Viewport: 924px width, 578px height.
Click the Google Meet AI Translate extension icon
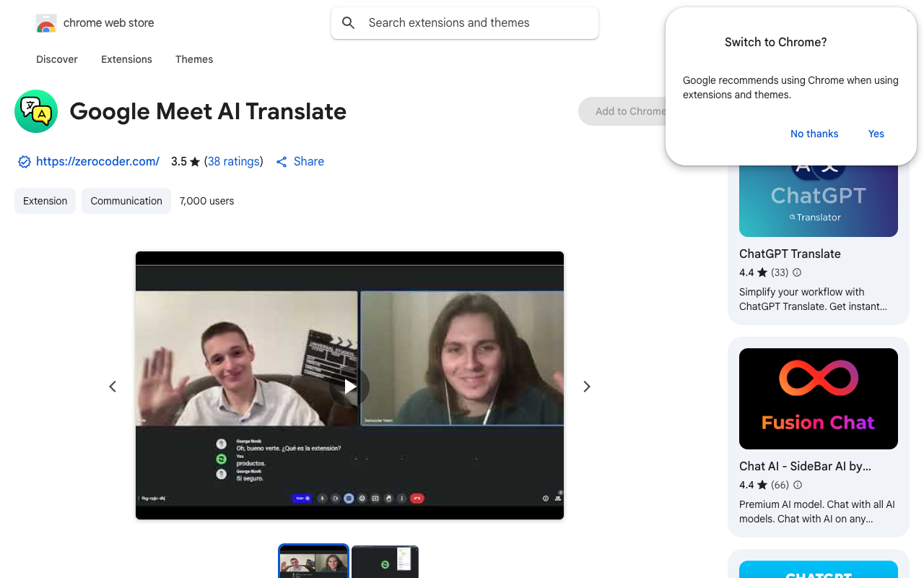pos(36,111)
